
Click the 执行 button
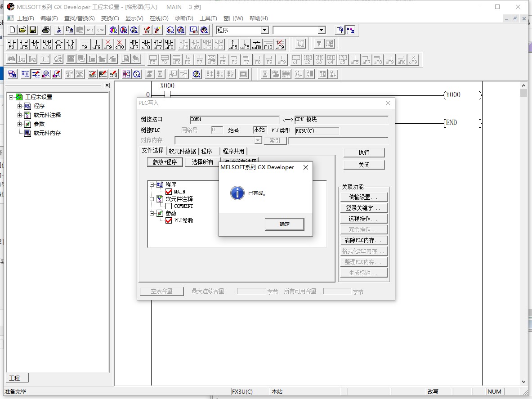[x=364, y=152]
